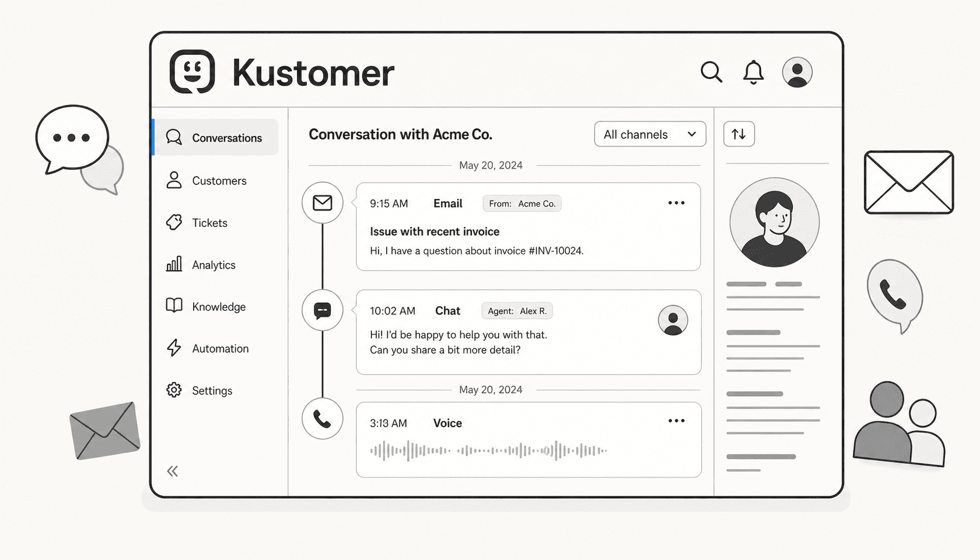The image size is (980, 560).
Task: Click the "Can you share a bit more detail?" line
Action: click(x=445, y=350)
